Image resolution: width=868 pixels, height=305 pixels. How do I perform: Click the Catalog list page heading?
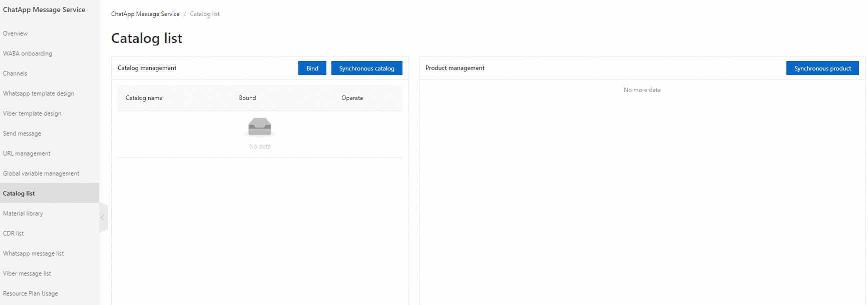[x=147, y=38]
